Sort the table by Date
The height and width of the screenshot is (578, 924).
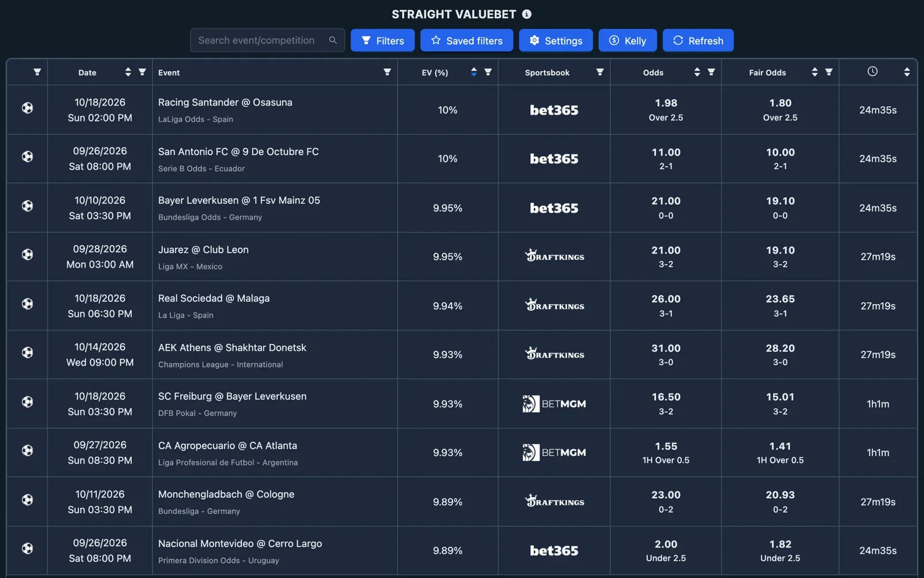128,72
